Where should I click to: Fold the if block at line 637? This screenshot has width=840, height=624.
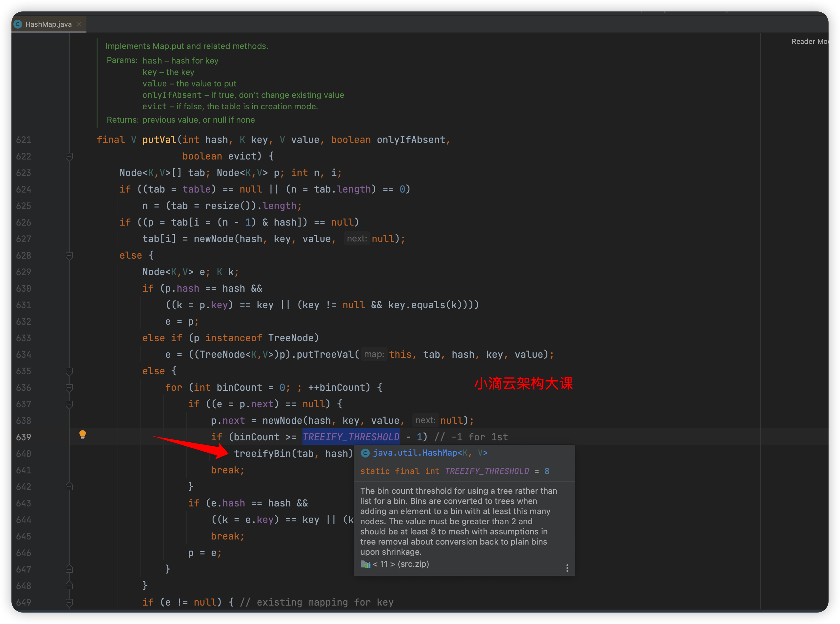click(x=69, y=404)
